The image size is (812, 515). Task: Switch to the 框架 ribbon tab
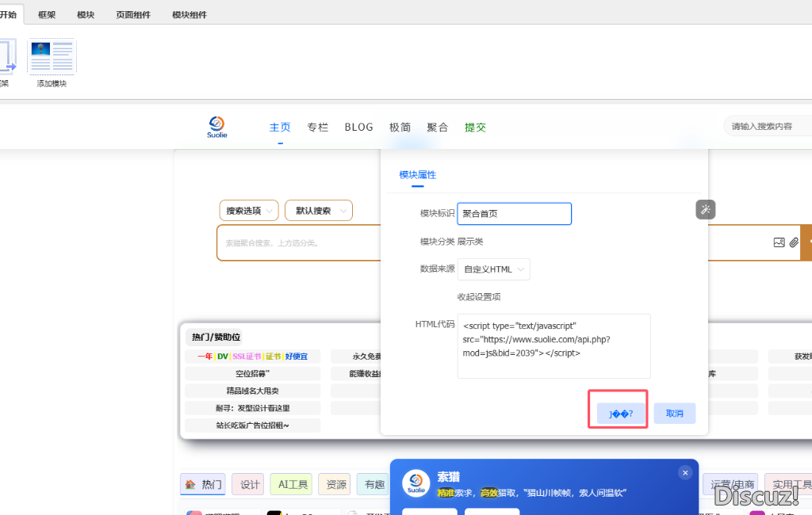(x=47, y=14)
